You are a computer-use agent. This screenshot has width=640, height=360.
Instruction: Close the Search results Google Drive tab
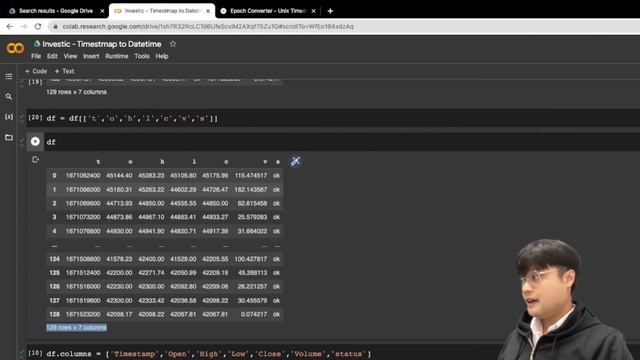102,11
